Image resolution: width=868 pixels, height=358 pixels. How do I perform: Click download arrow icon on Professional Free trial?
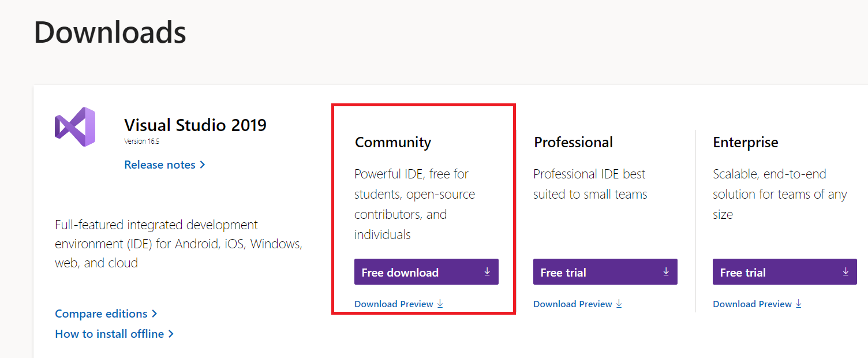pos(666,271)
